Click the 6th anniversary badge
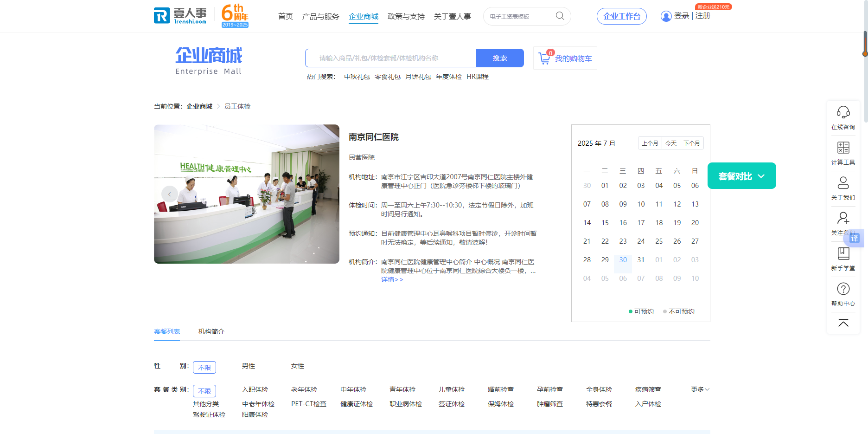 click(x=235, y=16)
